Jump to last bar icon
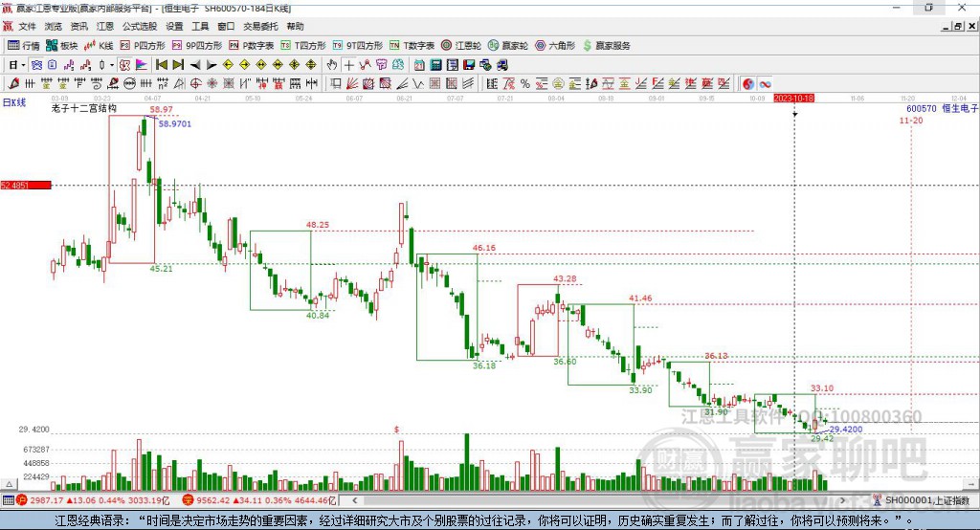Screen dimensions: 980x530 [178, 64]
